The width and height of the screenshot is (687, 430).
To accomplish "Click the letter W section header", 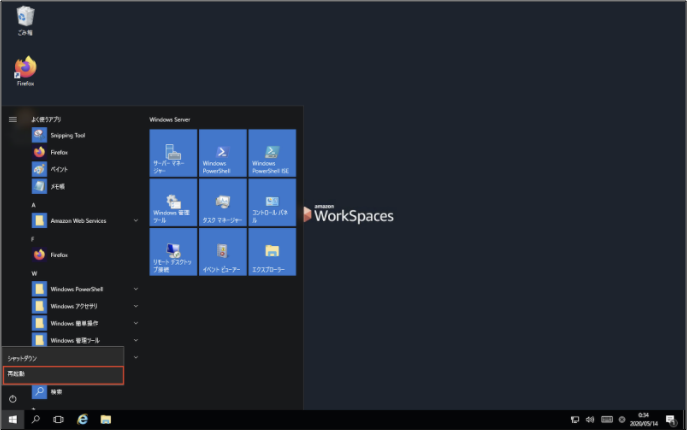I will point(34,274).
